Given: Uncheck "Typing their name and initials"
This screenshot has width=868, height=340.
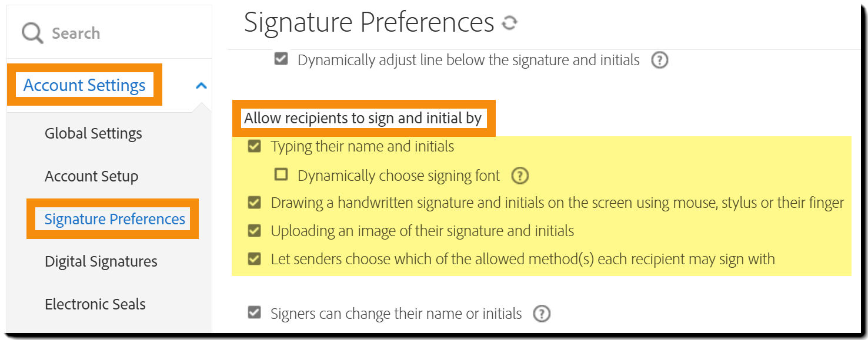Looking at the screenshot, I should tap(253, 146).
